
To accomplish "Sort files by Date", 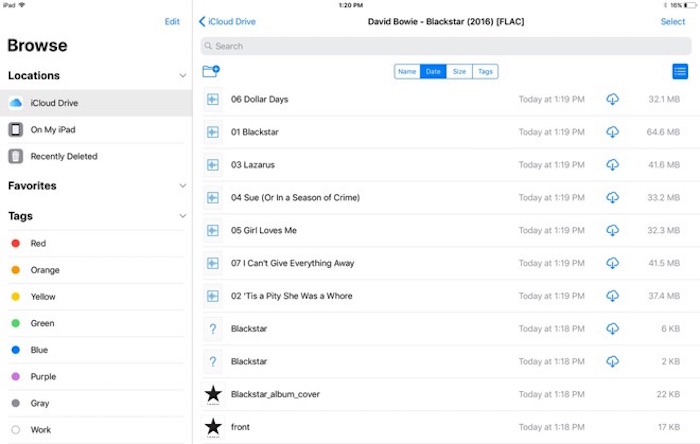I will 433,71.
